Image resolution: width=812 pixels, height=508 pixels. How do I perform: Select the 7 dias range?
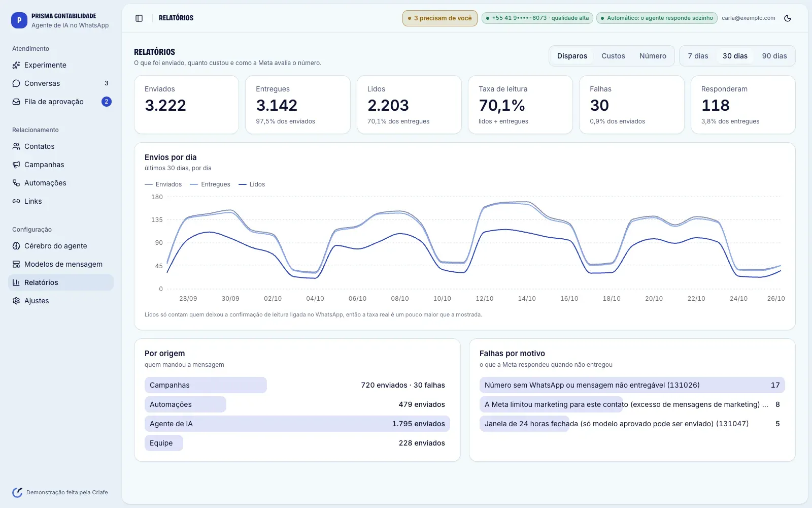click(698, 56)
